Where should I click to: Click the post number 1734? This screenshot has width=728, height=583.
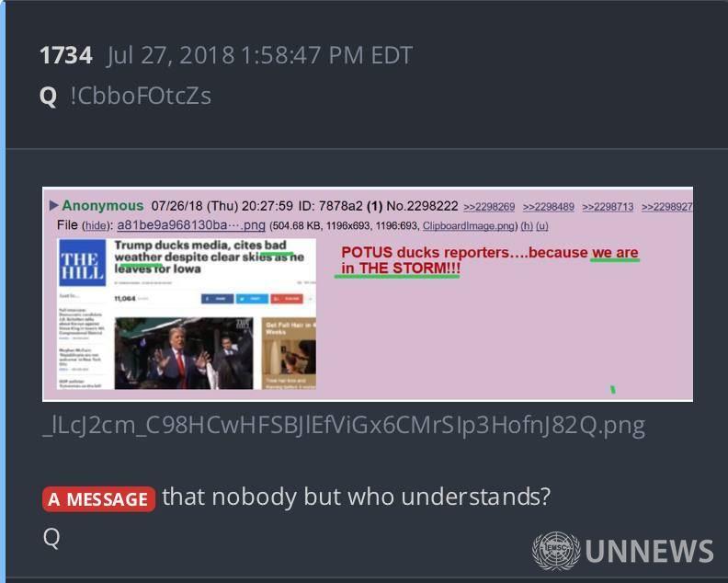66,55
